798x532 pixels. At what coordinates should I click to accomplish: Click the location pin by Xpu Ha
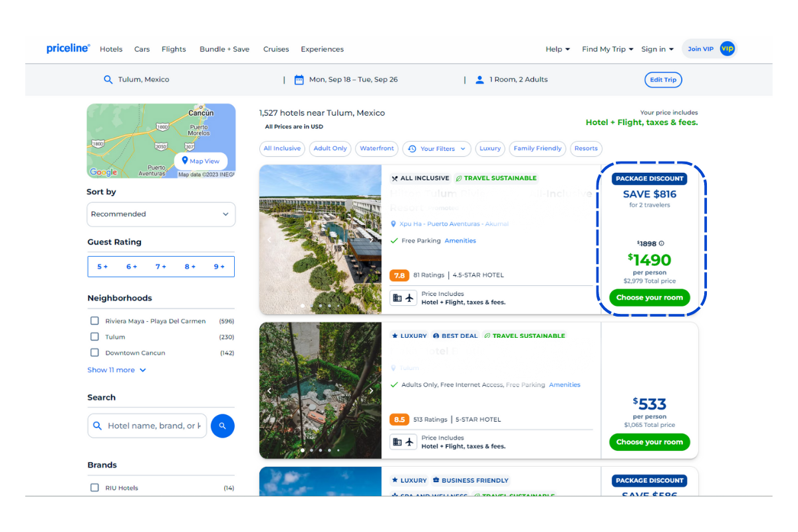pyautogui.click(x=394, y=224)
